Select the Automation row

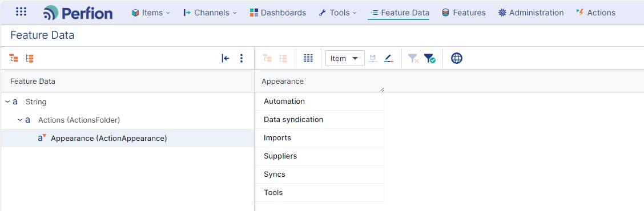pyautogui.click(x=320, y=101)
